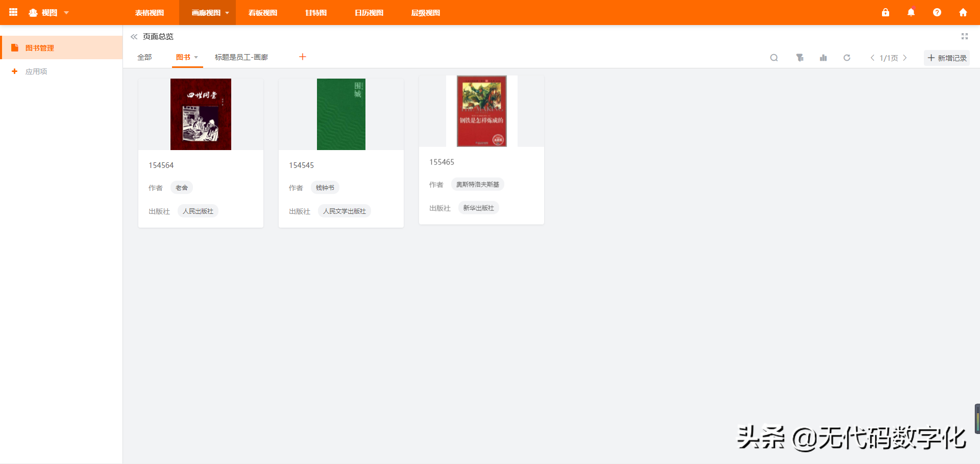This screenshot has height=464, width=980.
Task: Open the 图书 tab dropdown arrow
Action: pos(196,57)
